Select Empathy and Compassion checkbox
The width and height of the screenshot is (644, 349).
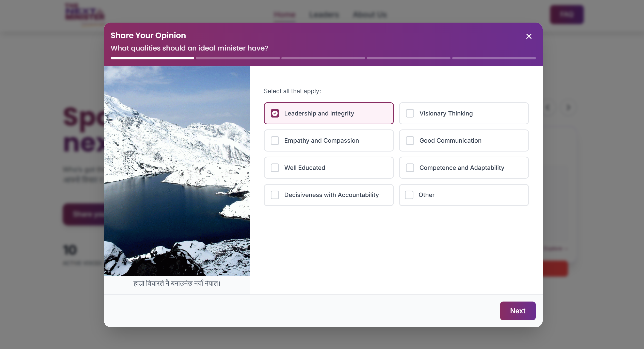click(x=275, y=140)
